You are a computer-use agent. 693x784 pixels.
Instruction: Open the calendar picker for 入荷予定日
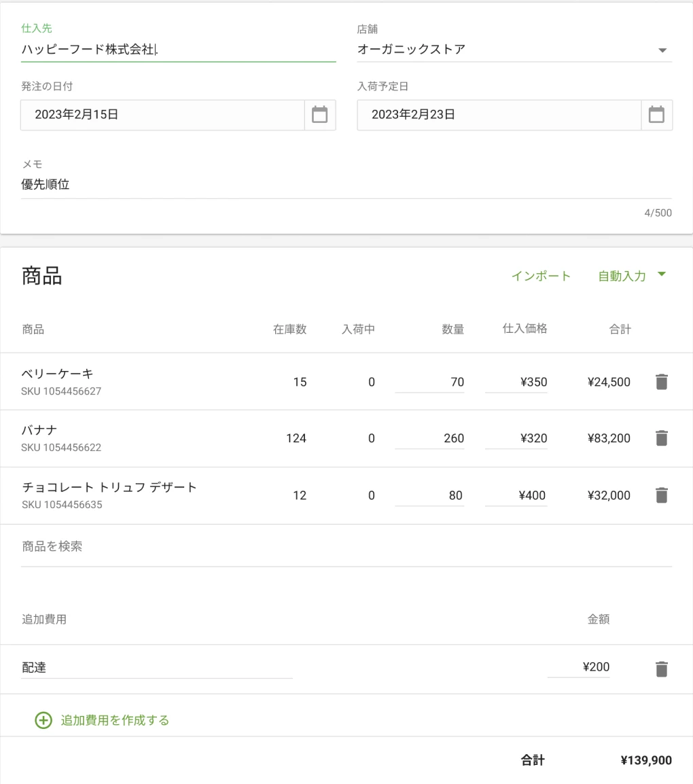coord(656,114)
